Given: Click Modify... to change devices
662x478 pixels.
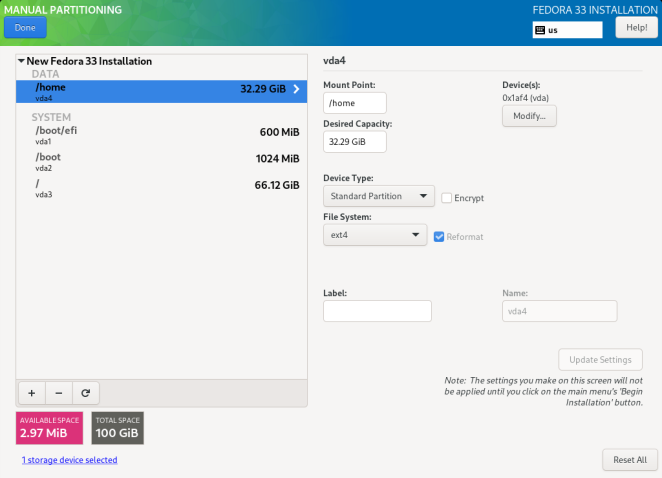Looking at the screenshot, I should pyautogui.click(x=529, y=116).
